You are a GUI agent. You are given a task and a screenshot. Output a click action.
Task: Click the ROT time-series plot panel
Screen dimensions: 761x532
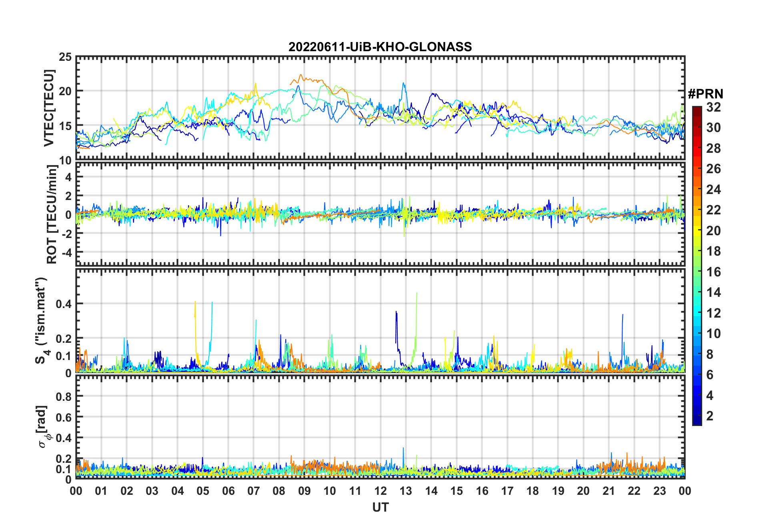380,214
